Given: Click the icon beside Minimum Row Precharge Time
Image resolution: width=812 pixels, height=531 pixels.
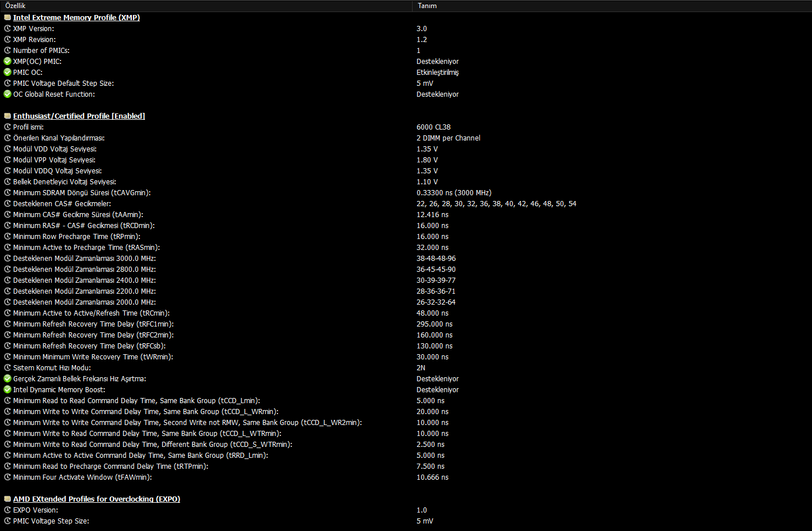Looking at the screenshot, I should point(7,237).
